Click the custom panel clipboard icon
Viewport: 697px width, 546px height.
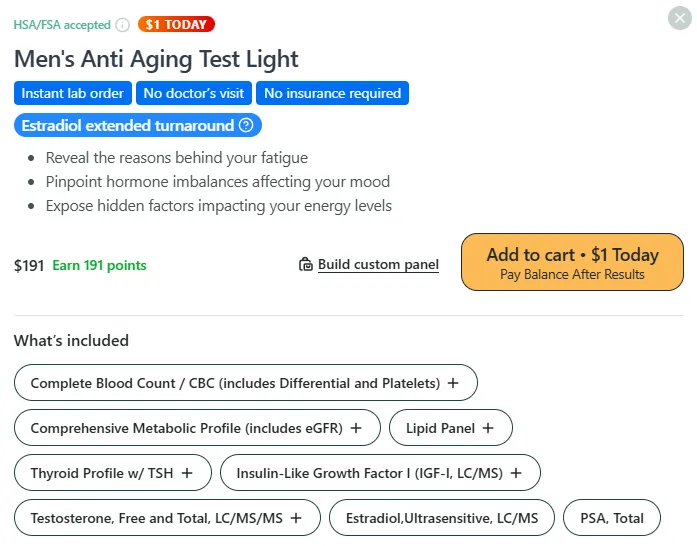[306, 265]
